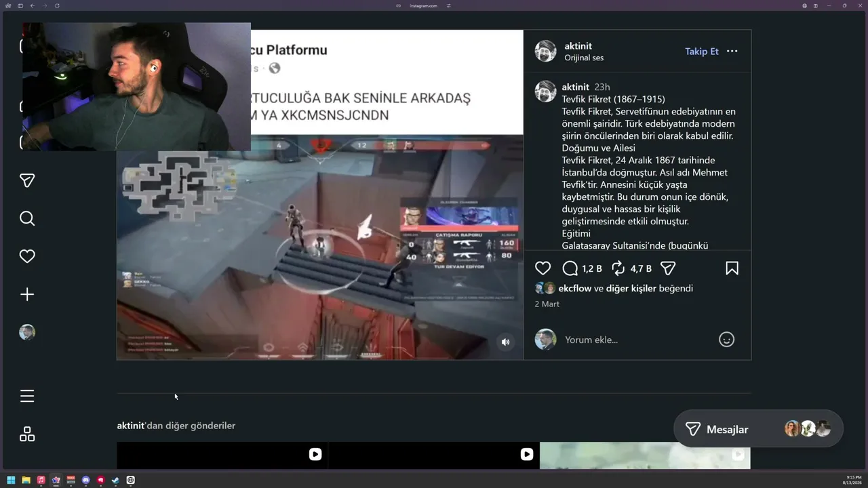Screen dimensions: 868x488
Task: Open the three-dot post options menu
Action: pos(732,52)
